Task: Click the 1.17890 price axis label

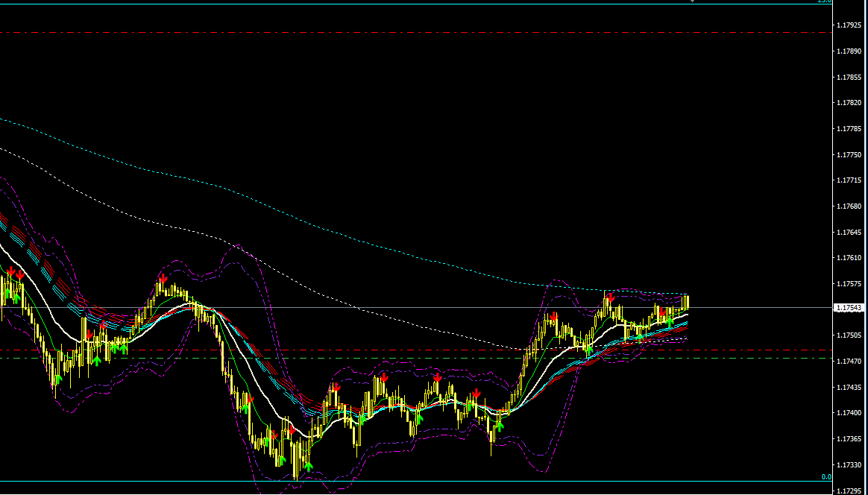Action: pyautogui.click(x=849, y=51)
